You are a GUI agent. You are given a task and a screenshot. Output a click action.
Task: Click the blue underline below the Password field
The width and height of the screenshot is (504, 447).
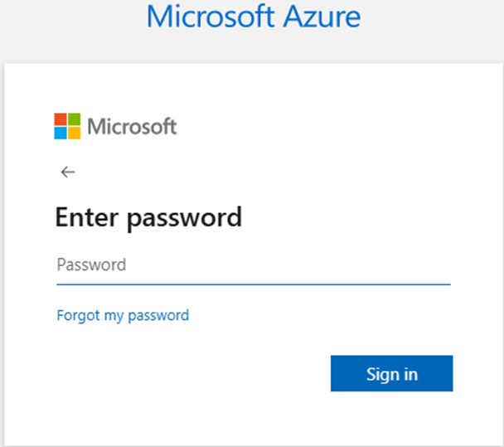click(253, 284)
